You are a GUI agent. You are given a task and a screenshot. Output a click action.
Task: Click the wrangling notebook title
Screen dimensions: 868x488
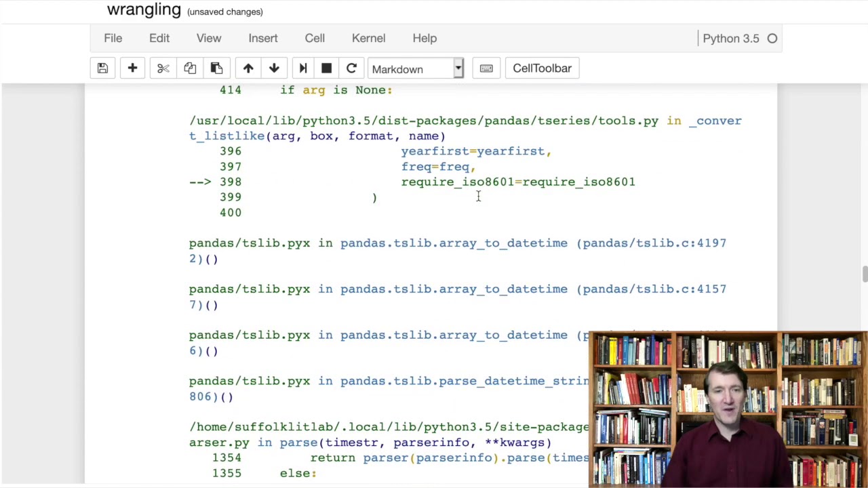point(144,9)
